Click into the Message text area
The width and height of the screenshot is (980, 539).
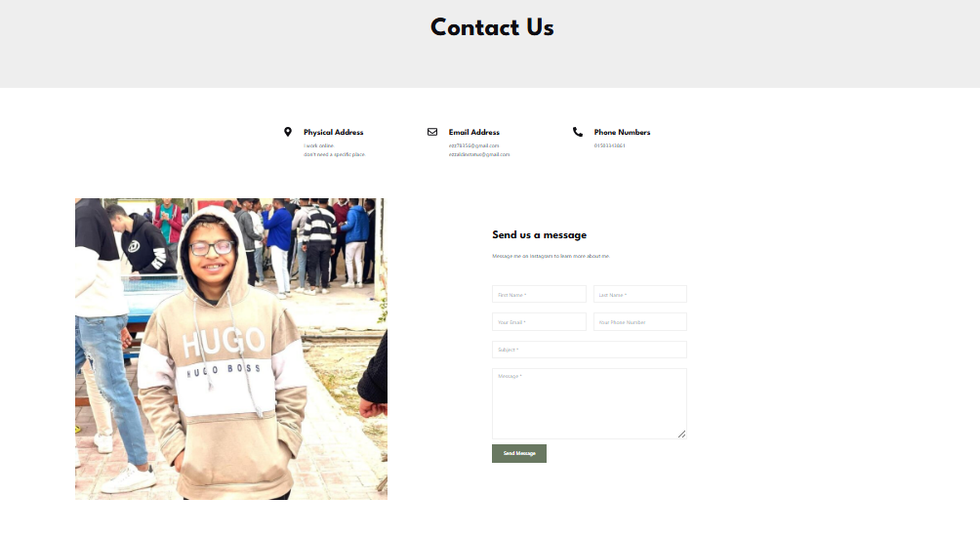click(590, 404)
